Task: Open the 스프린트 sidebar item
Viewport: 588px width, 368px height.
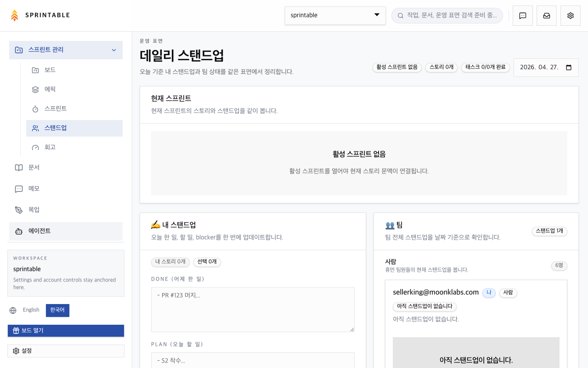Action: [74, 109]
